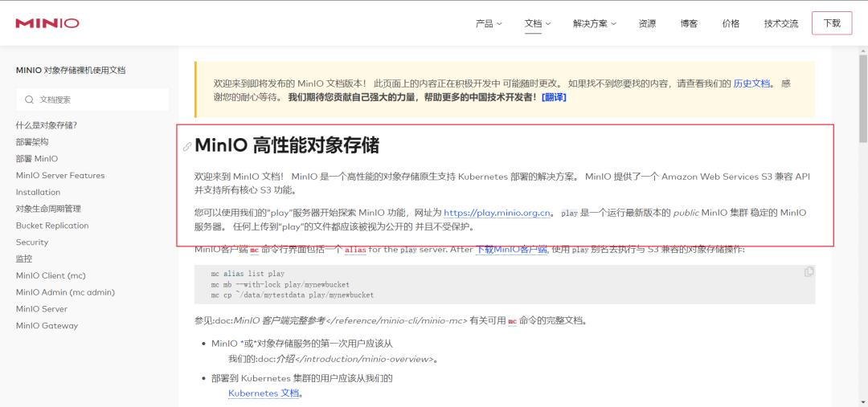Expand the 产品 dropdown menu

click(489, 24)
